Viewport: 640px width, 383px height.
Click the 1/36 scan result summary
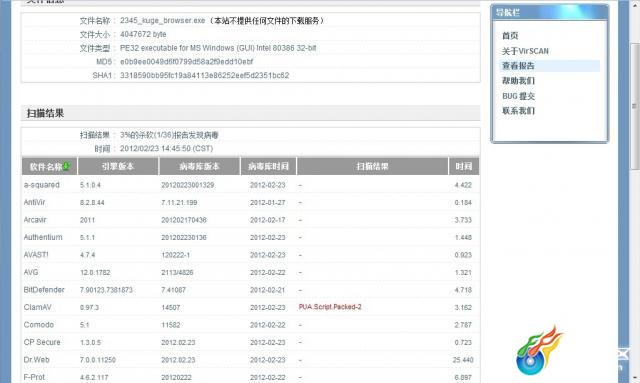(x=169, y=135)
